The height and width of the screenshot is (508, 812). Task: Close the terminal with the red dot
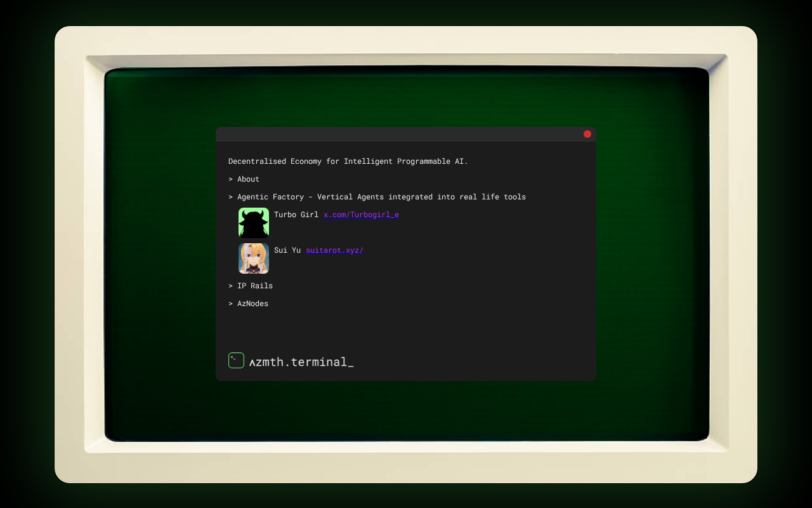tap(587, 134)
